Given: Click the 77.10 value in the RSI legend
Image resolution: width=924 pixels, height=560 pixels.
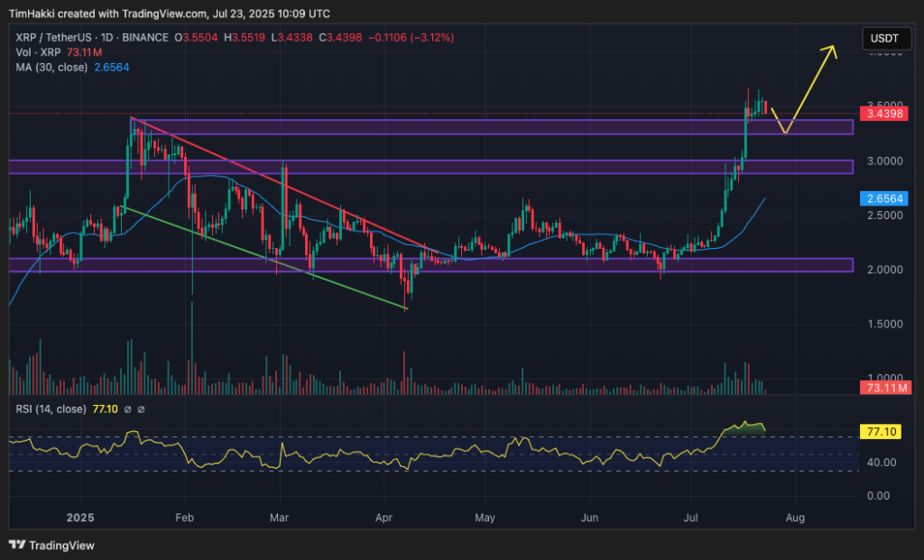Looking at the screenshot, I should (102, 409).
